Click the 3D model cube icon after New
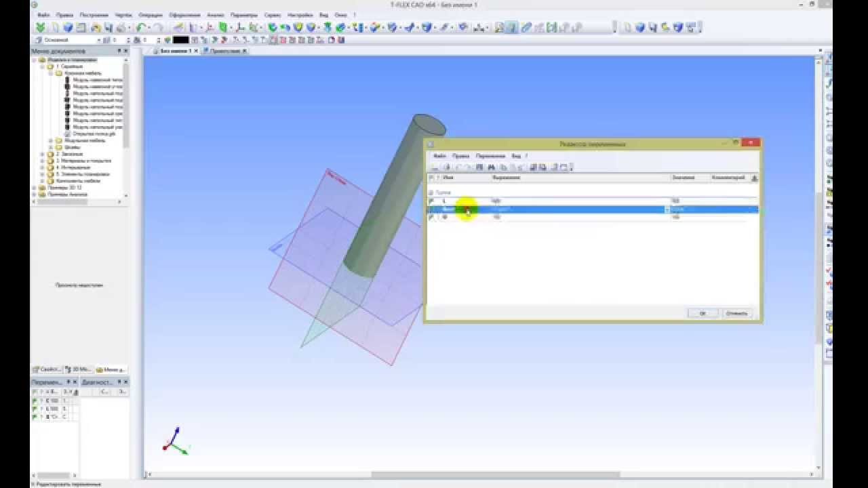 [68, 28]
